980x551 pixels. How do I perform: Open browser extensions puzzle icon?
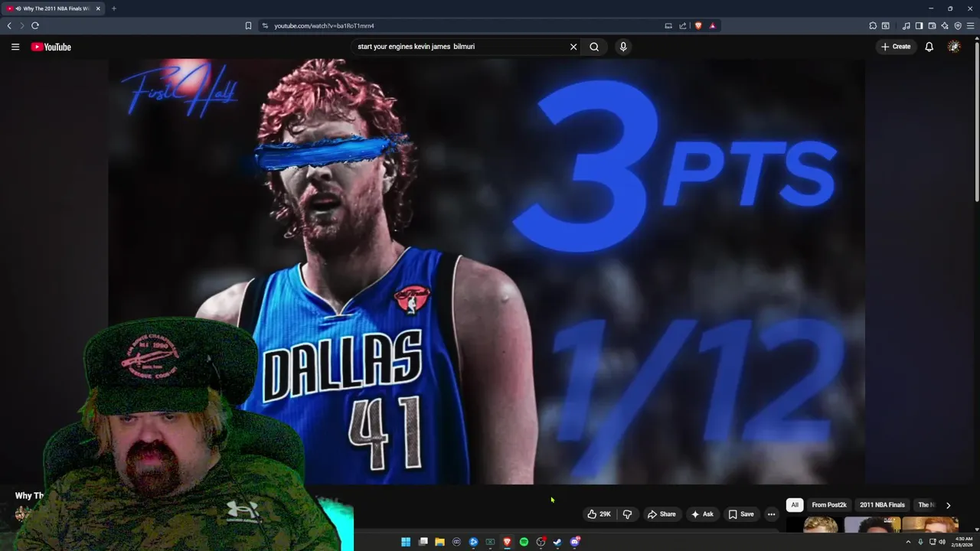[873, 25]
